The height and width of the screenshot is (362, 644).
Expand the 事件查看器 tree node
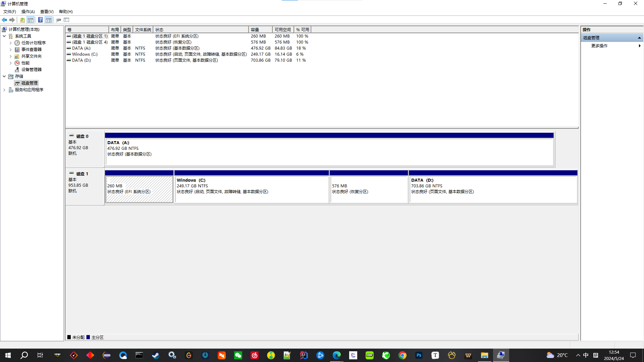10,49
